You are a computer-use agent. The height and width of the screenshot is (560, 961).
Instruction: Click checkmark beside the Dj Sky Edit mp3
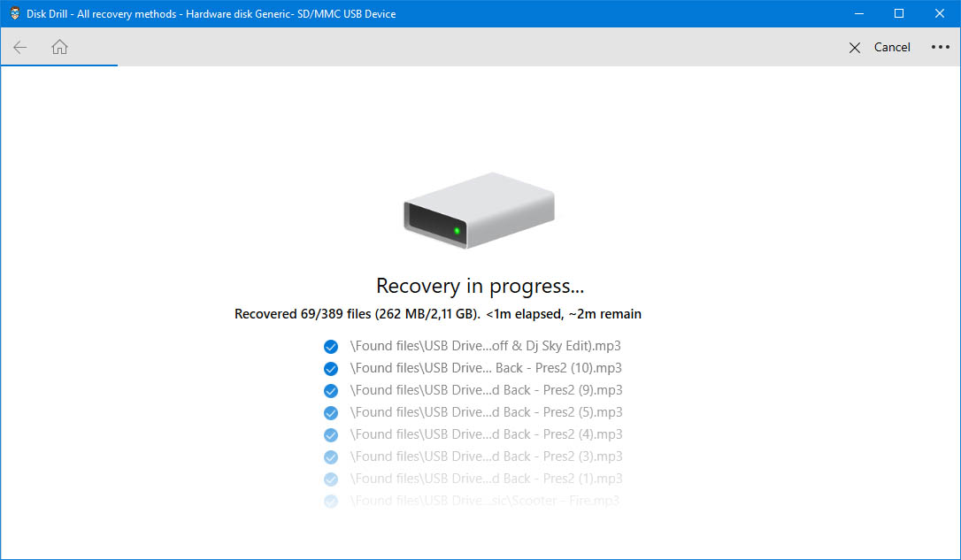tap(331, 346)
